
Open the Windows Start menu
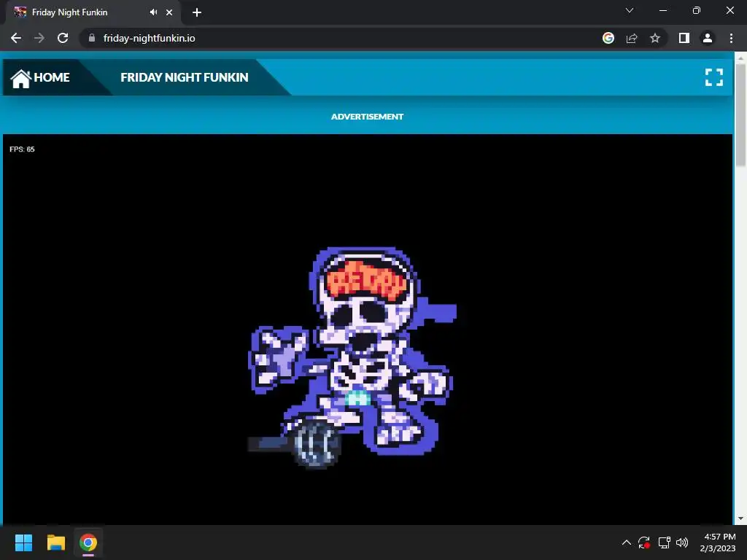pos(23,542)
